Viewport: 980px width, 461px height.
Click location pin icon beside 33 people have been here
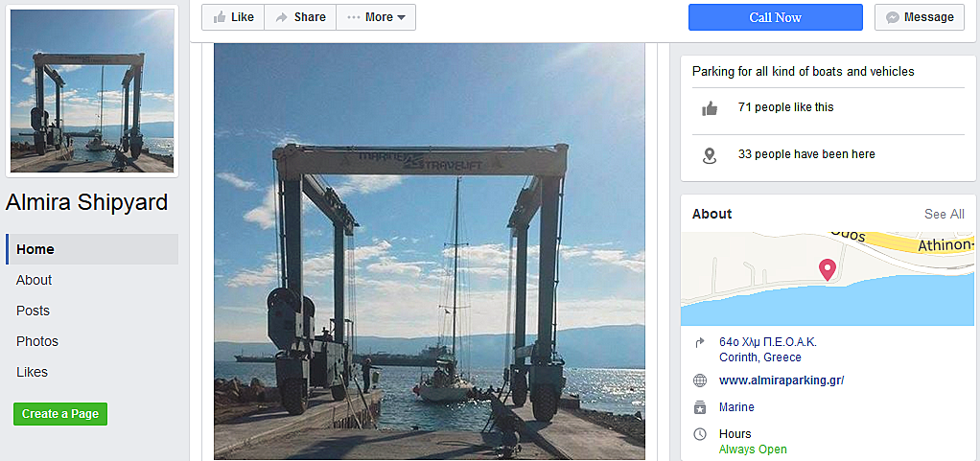click(x=710, y=155)
